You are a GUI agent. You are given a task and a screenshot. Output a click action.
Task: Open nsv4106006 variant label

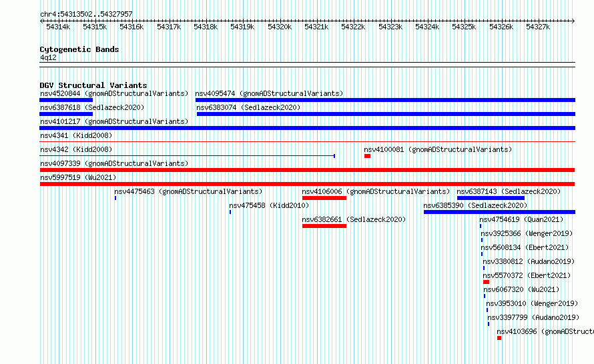(x=376, y=191)
